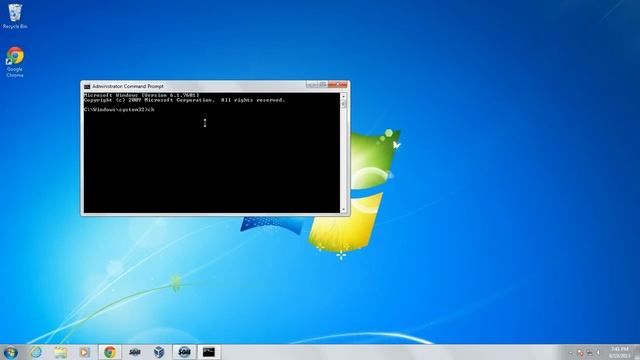The height and width of the screenshot is (360, 640).
Task: Click the Microsoft Windows Version line
Action: (x=142, y=95)
